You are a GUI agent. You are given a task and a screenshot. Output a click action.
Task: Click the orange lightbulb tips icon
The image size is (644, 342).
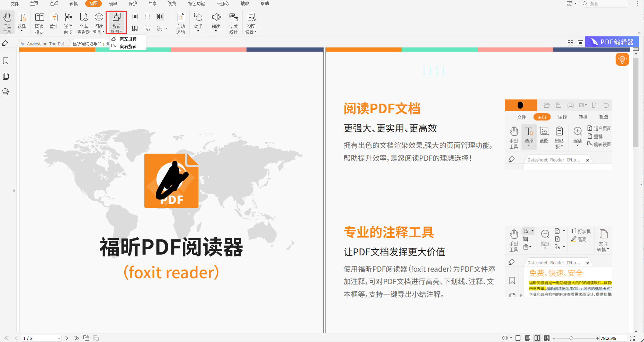coord(622,59)
